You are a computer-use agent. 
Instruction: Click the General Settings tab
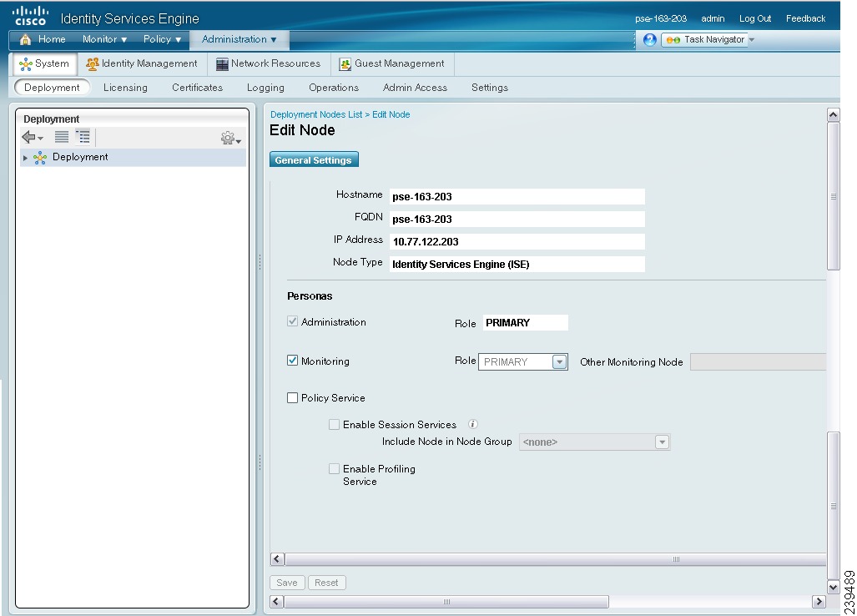[314, 159]
